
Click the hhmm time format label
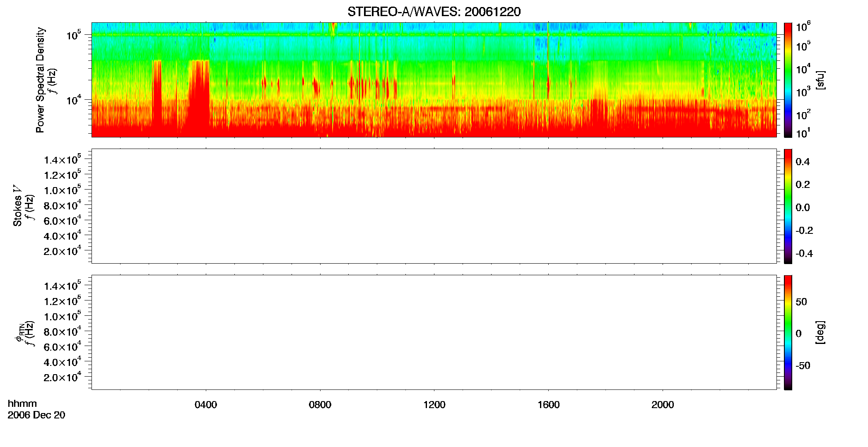tap(22, 404)
